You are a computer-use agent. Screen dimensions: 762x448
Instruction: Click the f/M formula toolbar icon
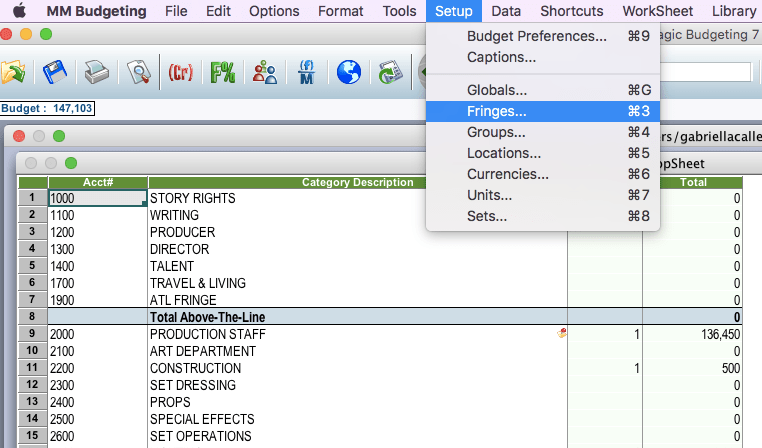point(306,73)
